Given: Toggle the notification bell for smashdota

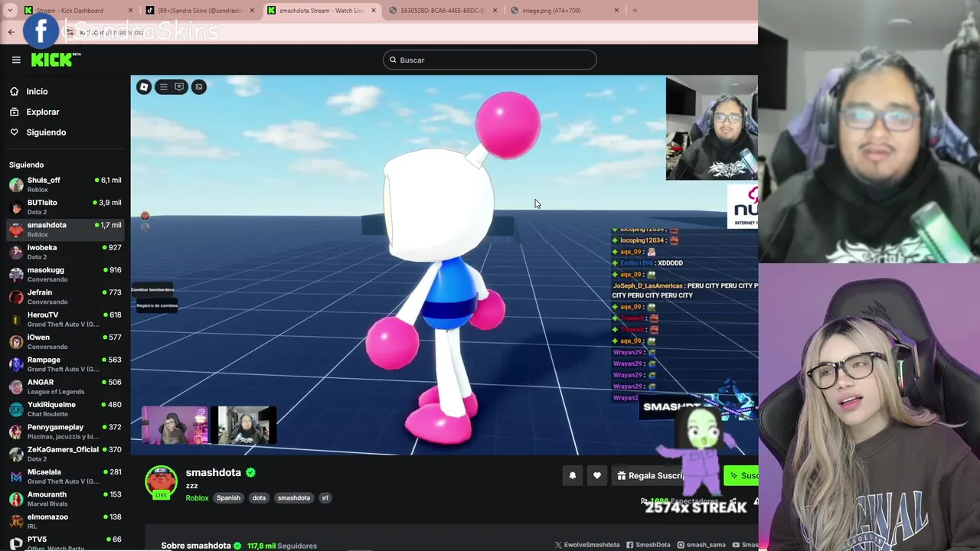Looking at the screenshot, I should click(x=573, y=475).
